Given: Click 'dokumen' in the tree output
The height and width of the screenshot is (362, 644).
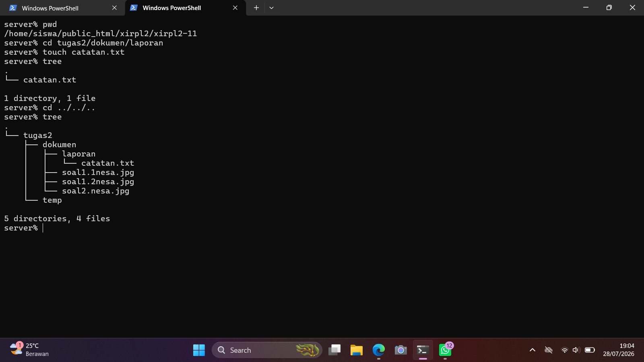Looking at the screenshot, I should [x=59, y=145].
